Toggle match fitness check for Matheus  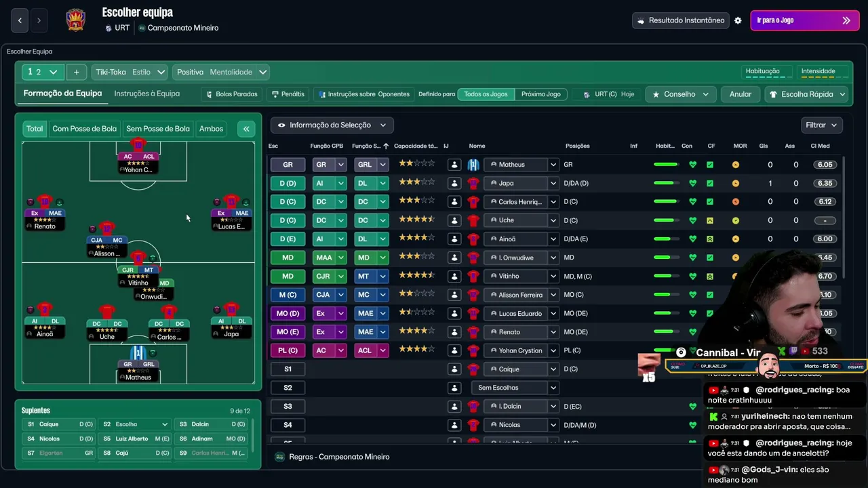click(710, 165)
